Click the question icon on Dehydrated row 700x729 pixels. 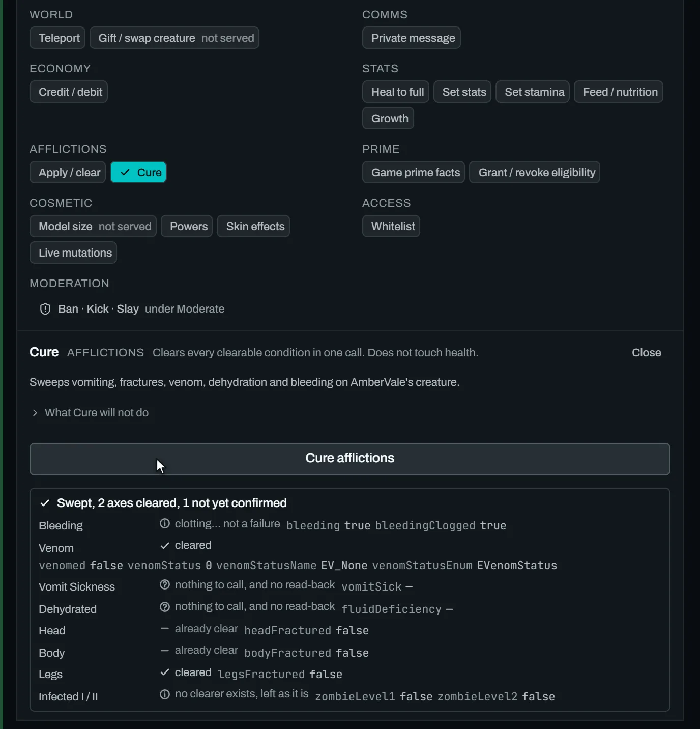(x=165, y=607)
